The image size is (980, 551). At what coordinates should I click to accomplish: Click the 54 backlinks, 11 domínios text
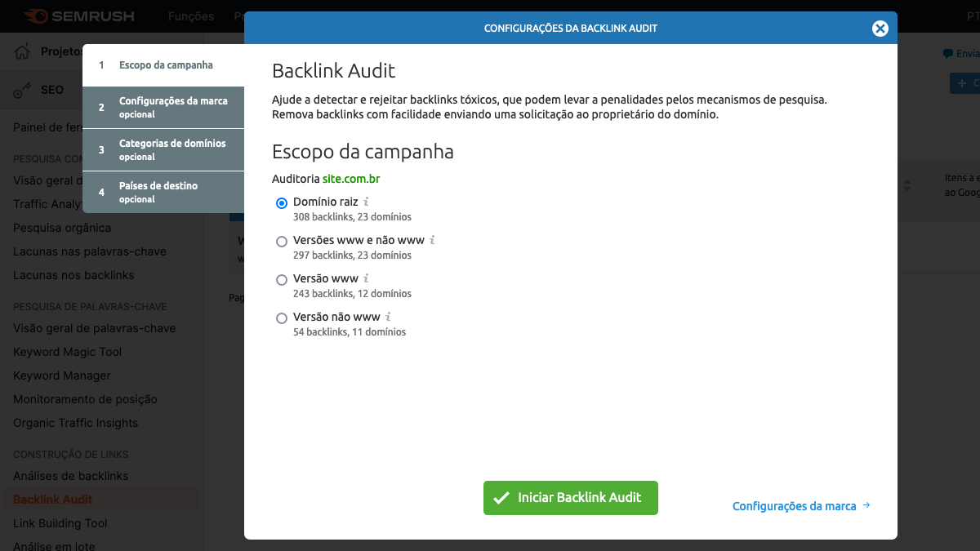pyautogui.click(x=350, y=332)
